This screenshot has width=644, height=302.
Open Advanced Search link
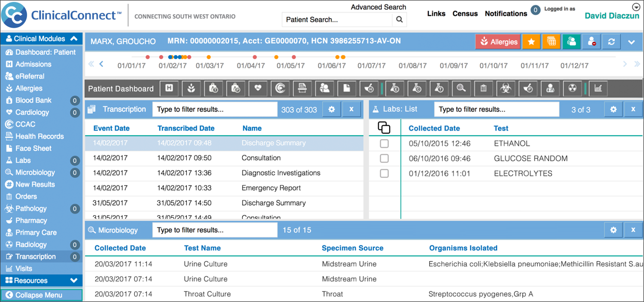[x=378, y=7]
